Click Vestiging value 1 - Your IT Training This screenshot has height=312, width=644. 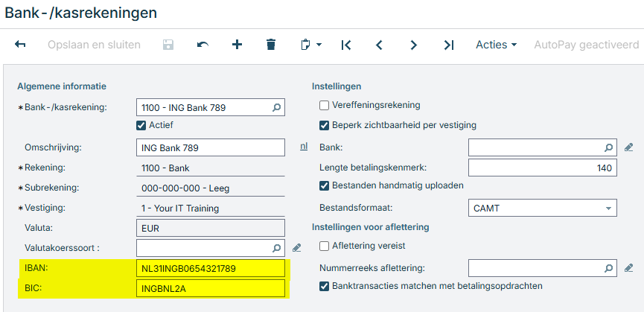click(180, 208)
